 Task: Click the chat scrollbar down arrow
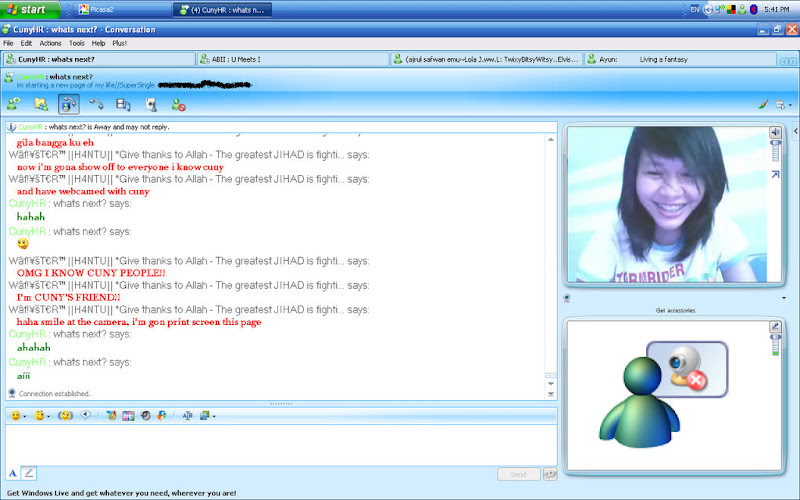pos(551,384)
